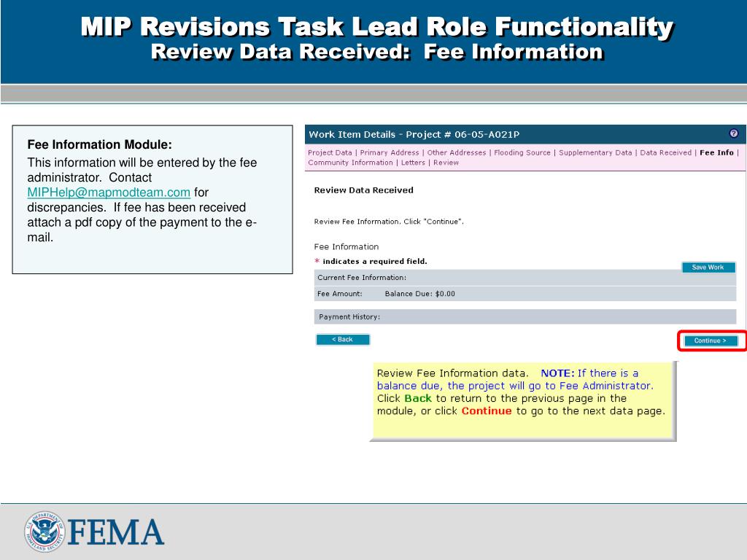Click the help question mark icon
747x560 pixels.
click(734, 133)
